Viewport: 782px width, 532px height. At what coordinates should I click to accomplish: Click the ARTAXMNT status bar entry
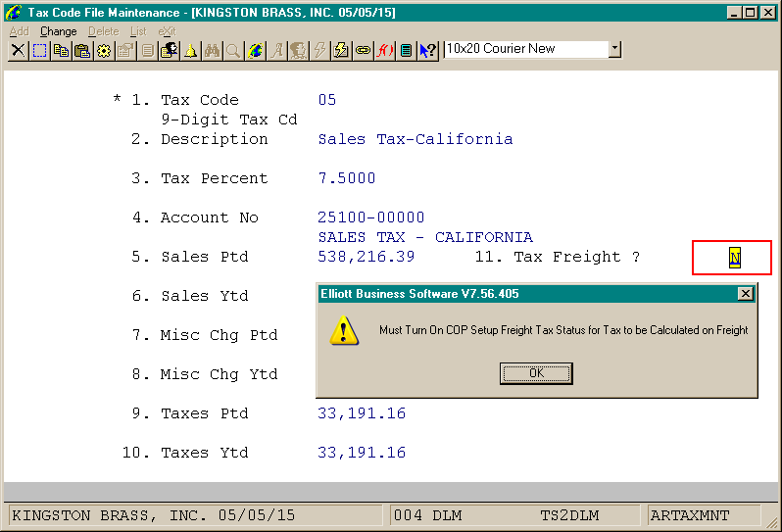point(690,515)
